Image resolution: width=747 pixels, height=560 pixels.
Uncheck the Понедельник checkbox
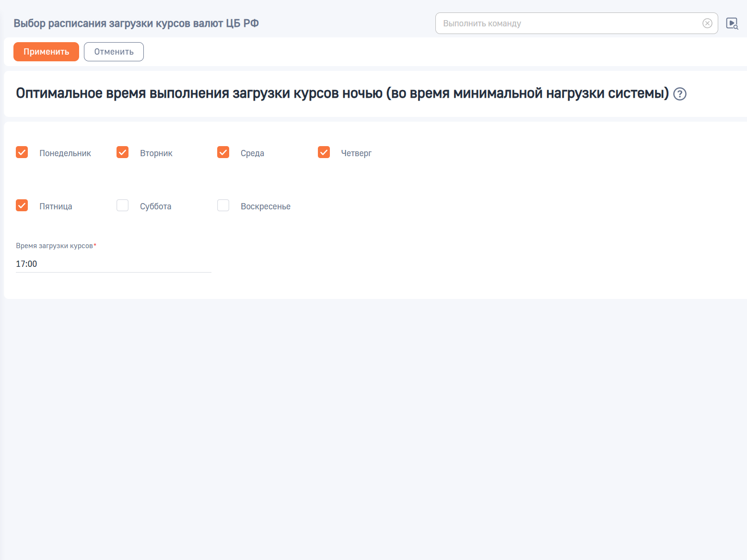(22, 152)
